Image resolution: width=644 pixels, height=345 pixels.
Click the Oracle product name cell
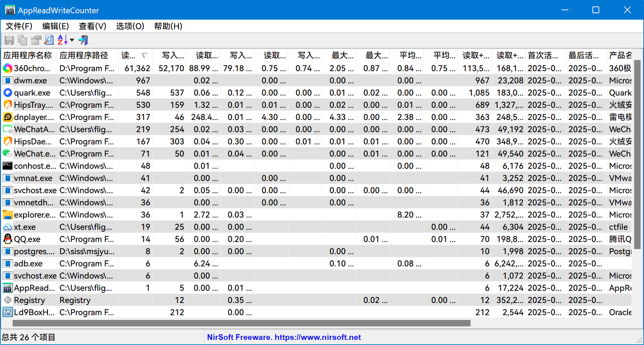(x=620, y=312)
